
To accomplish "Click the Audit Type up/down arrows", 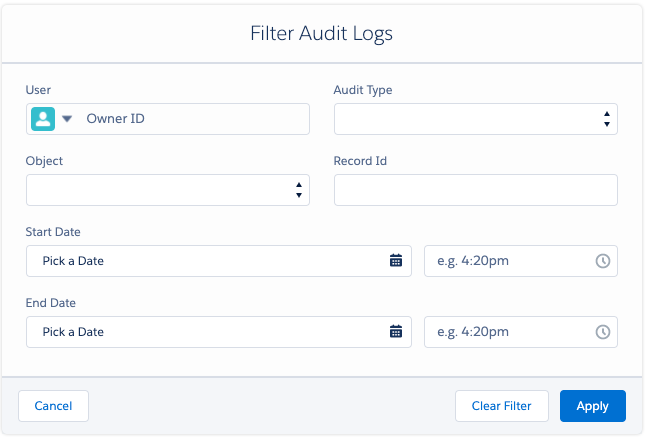I will [x=607, y=119].
